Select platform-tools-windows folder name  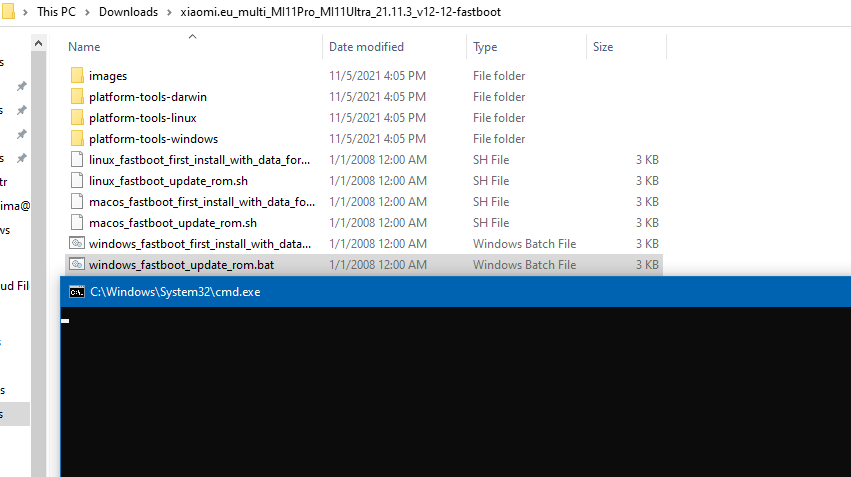[154, 139]
